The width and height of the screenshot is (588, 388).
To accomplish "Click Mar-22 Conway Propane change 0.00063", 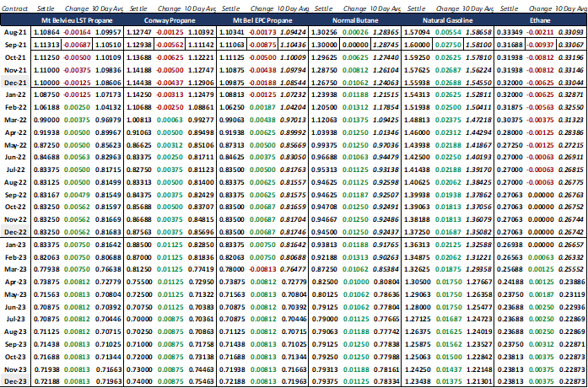I will pos(170,120).
